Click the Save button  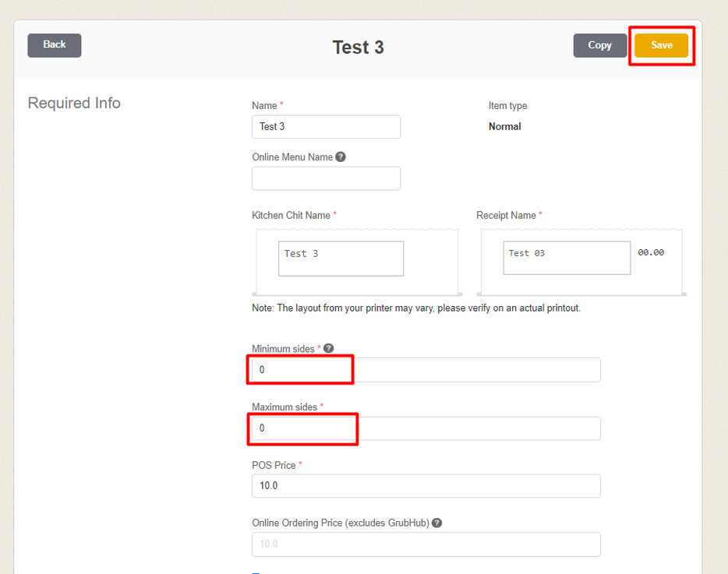(x=661, y=45)
